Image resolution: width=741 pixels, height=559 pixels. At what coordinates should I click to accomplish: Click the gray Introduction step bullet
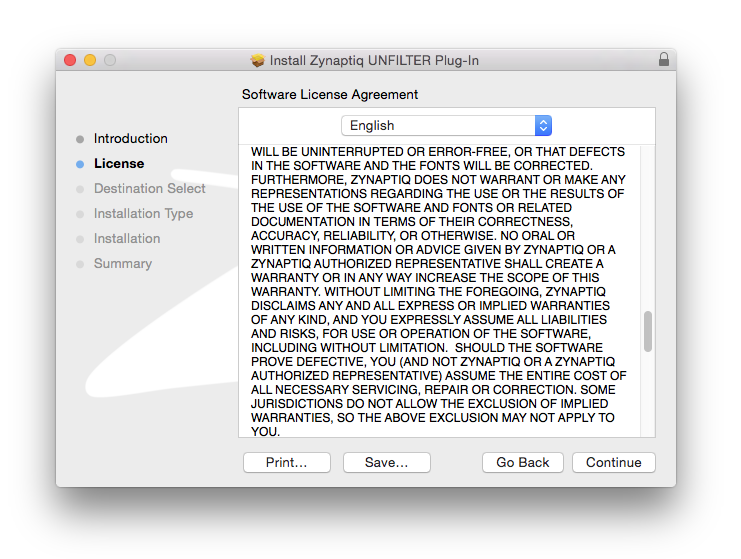80,139
